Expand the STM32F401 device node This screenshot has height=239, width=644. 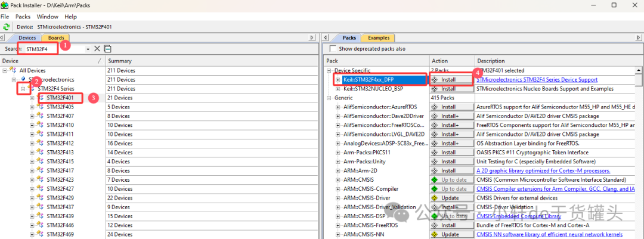32,98
